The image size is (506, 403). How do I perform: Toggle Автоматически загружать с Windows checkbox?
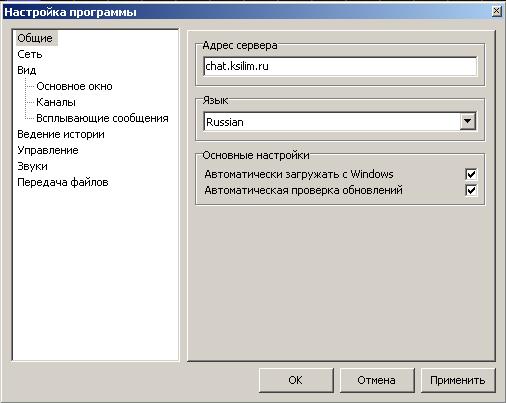[x=471, y=174]
